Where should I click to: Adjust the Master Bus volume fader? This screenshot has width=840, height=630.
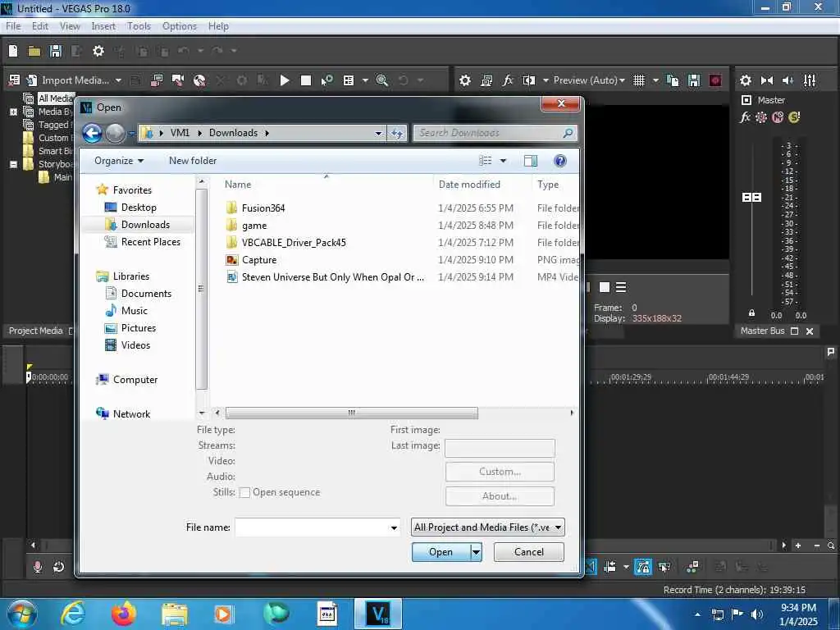751,198
